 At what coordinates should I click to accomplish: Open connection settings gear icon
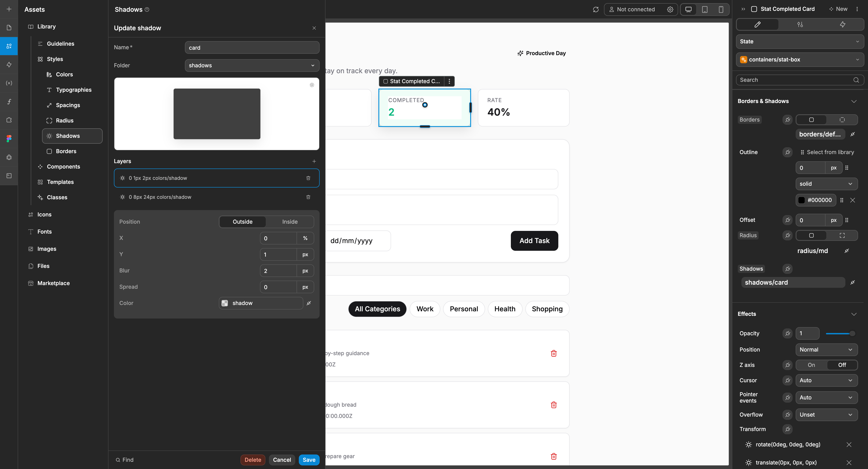(670, 9)
